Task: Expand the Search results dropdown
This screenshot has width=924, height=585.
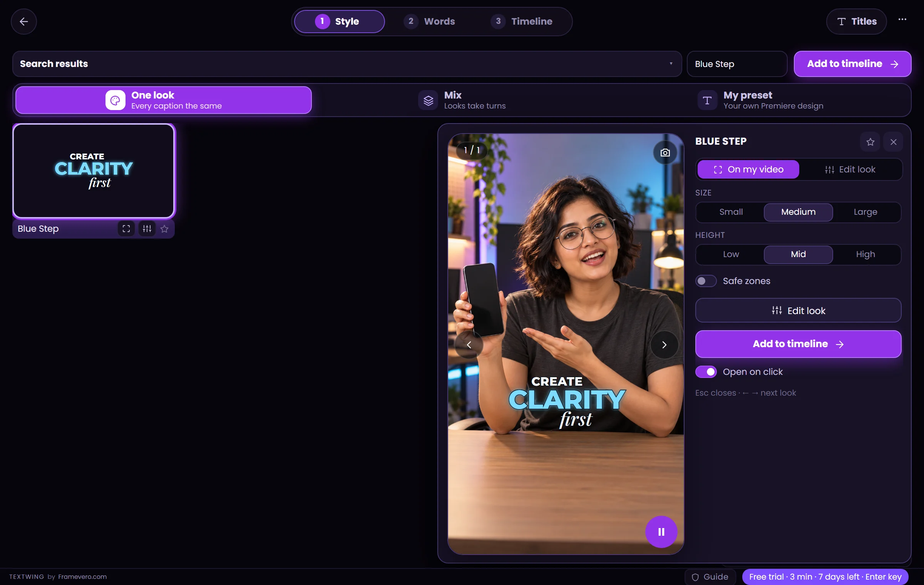Action: (x=347, y=64)
